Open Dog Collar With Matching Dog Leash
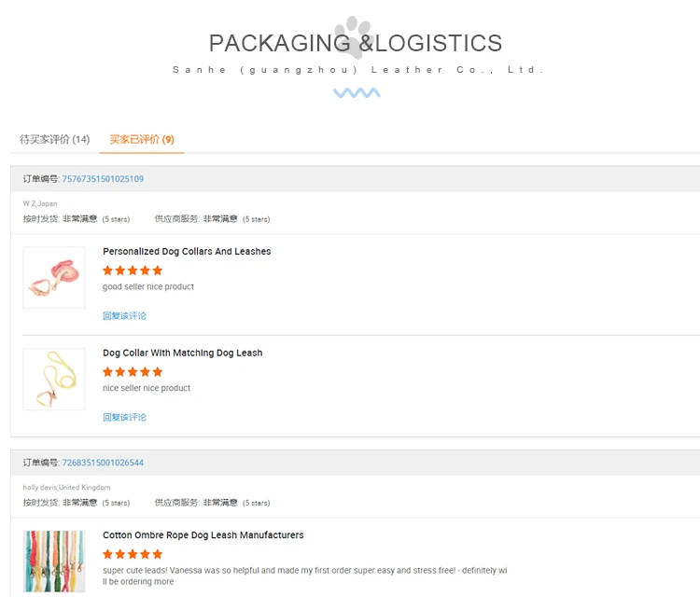 183,354
